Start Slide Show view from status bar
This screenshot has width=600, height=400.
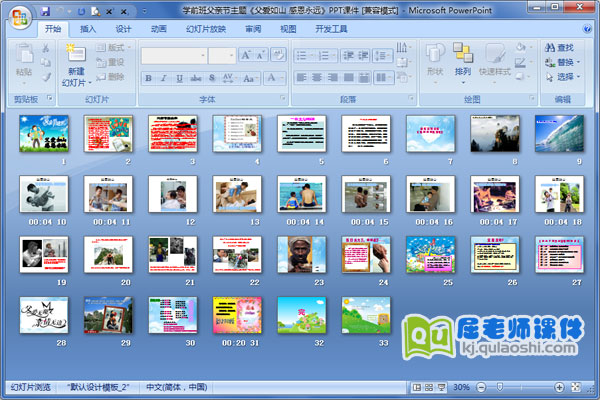tap(442, 387)
